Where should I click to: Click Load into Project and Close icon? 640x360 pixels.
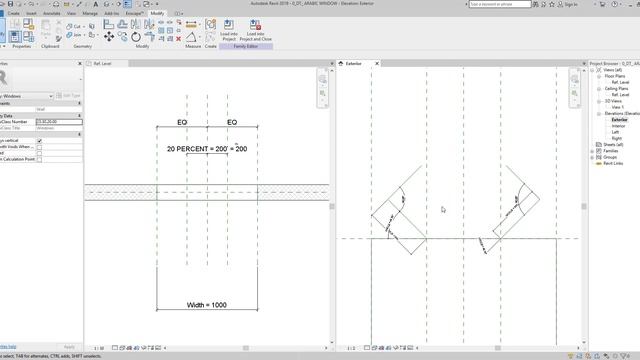pyautogui.click(x=256, y=25)
